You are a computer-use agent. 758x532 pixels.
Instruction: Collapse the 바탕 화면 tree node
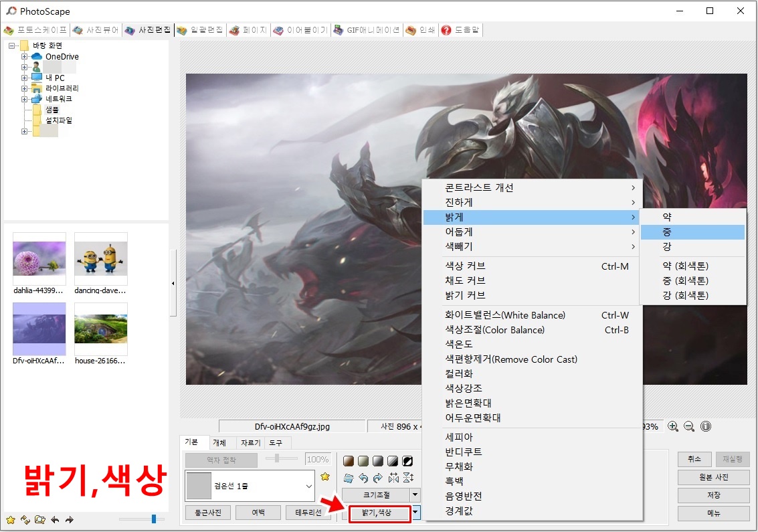11,46
